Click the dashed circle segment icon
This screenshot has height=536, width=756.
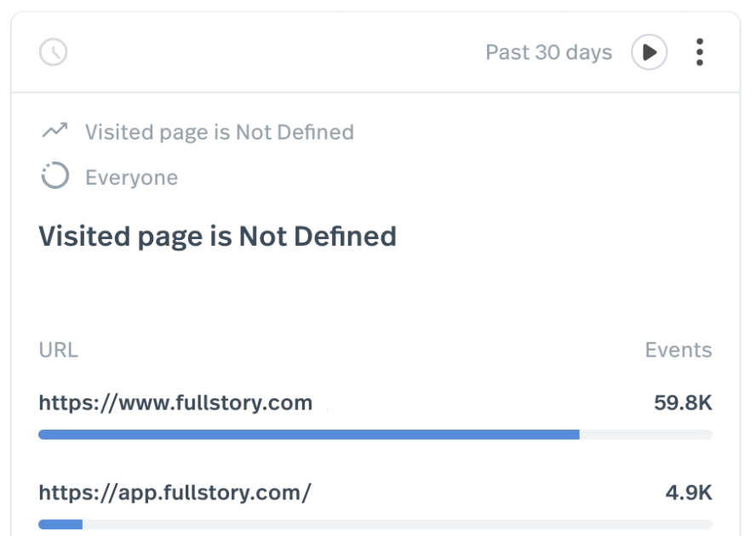coord(54,177)
